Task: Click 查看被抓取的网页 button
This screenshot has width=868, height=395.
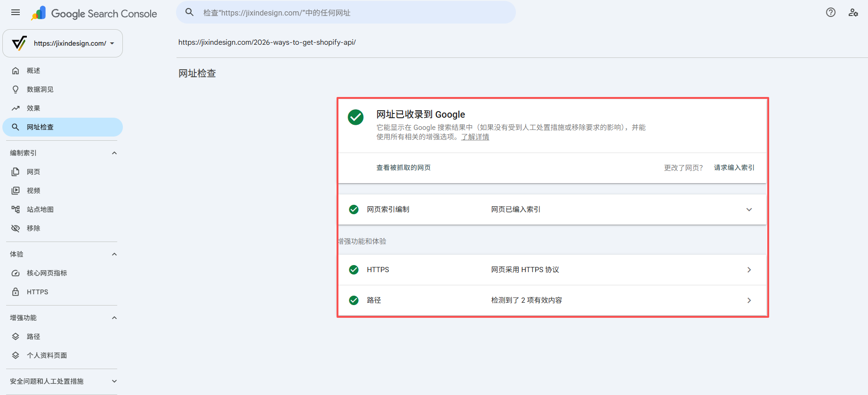Action: click(403, 168)
